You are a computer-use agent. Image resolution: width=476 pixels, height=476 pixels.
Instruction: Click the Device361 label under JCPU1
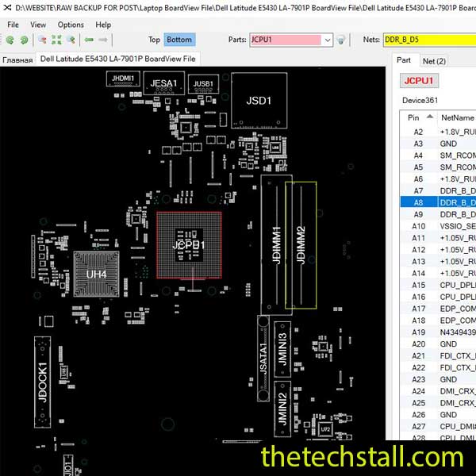pyautogui.click(x=420, y=101)
